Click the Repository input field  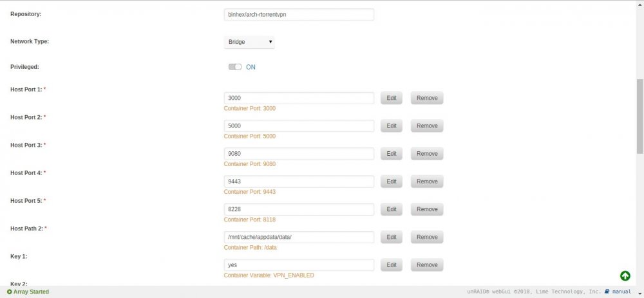tap(299, 14)
